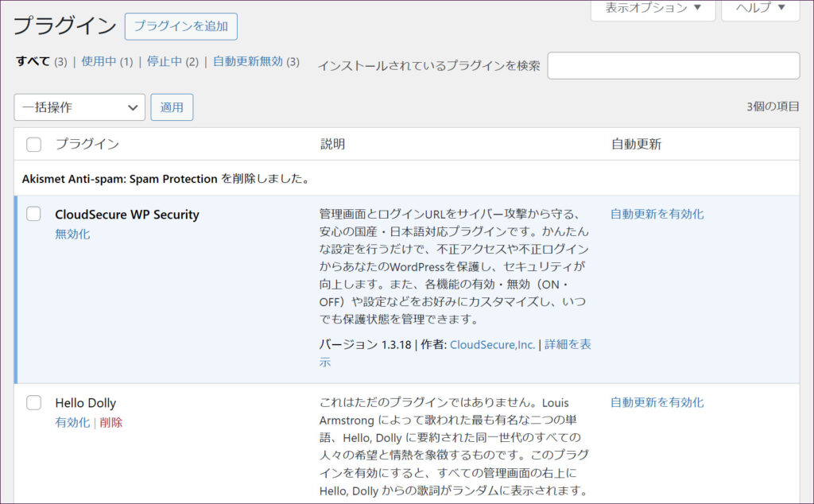
Task: Show 自動更新無効 plugins
Action: (x=247, y=61)
